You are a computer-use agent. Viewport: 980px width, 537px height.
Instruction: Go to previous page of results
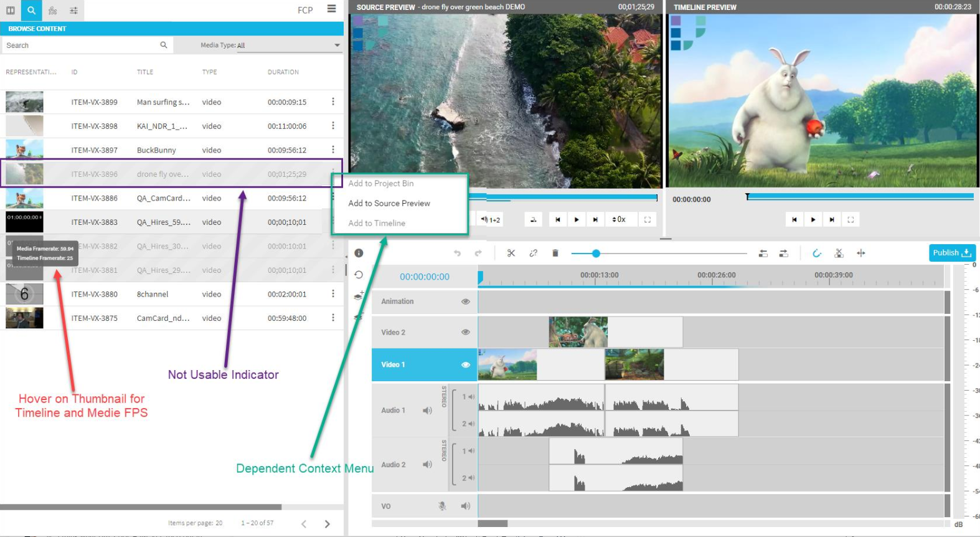pos(304,524)
